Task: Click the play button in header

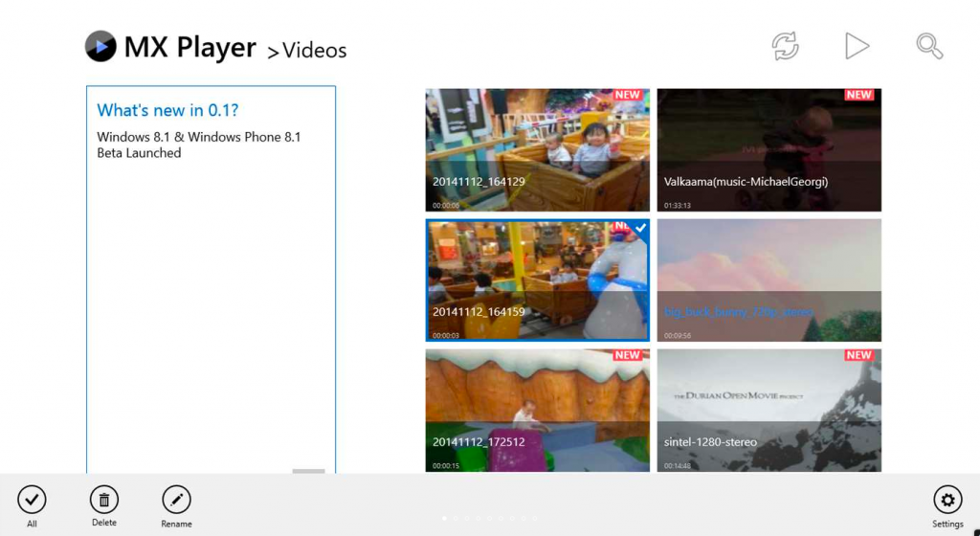Action: tap(857, 46)
